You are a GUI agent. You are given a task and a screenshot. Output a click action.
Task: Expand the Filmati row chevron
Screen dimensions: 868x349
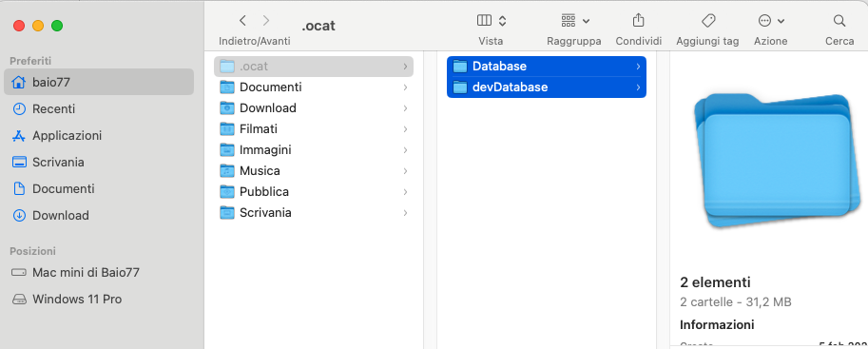tap(405, 129)
